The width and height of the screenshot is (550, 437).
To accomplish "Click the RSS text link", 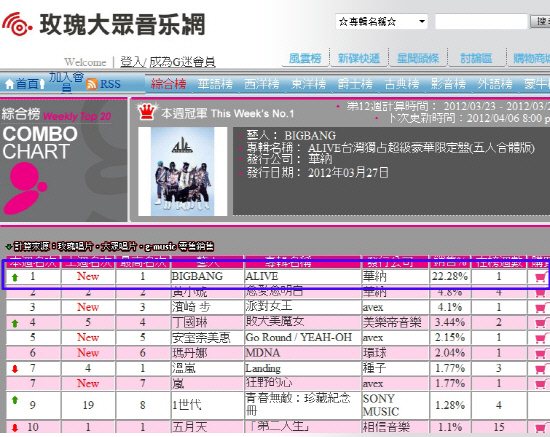I will pyautogui.click(x=110, y=84).
